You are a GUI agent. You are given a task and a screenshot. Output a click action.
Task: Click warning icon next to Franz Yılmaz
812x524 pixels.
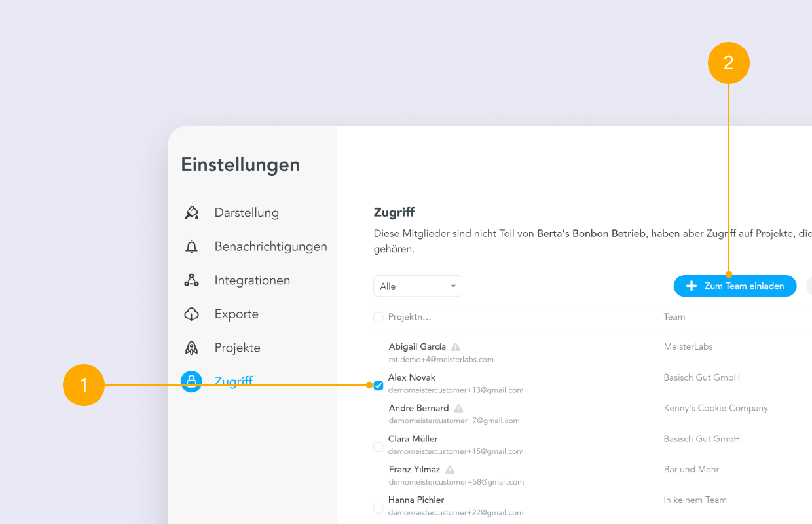(450, 470)
